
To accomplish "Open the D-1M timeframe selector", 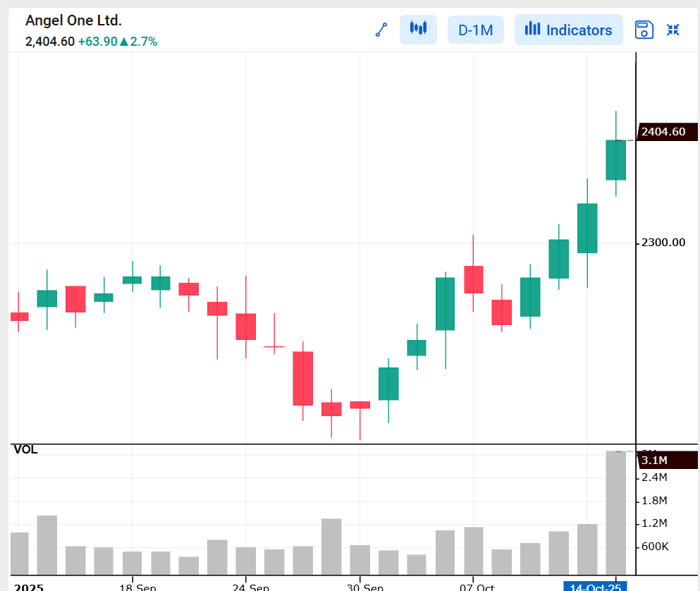I will [x=475, y=30].
